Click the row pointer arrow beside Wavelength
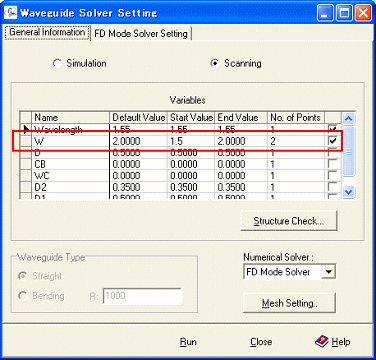The image size is (376, 360). (26, 129)
